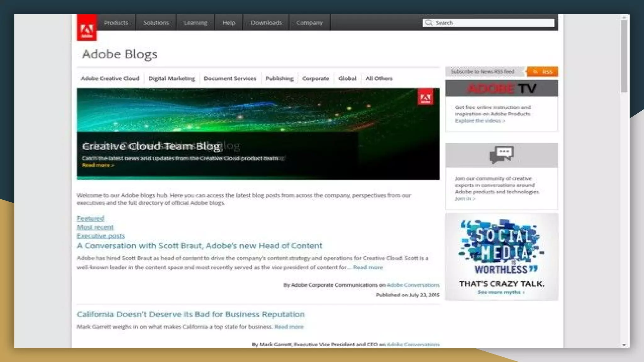
Task: Open the Products menu
Action: tap(116, 23)
